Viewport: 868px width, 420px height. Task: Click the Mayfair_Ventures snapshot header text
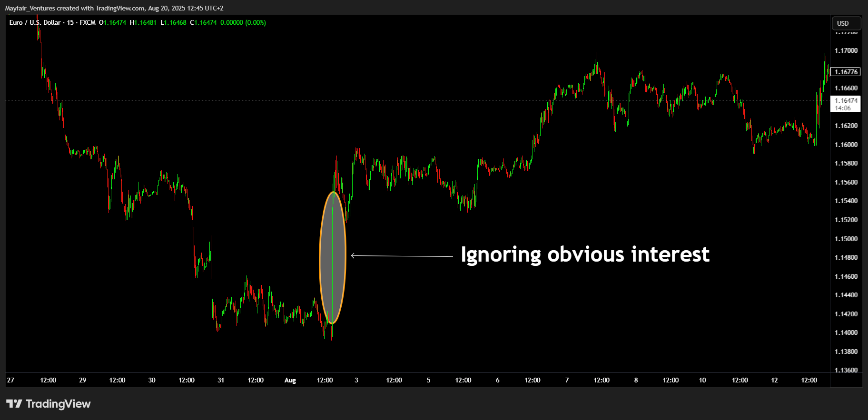click(114, 8)
